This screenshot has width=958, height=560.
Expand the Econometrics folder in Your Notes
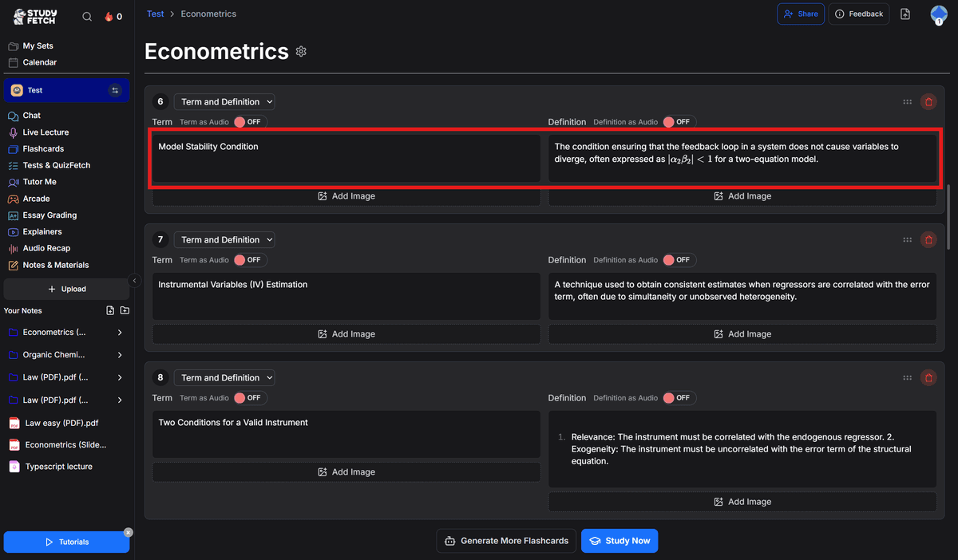point(120,332)
